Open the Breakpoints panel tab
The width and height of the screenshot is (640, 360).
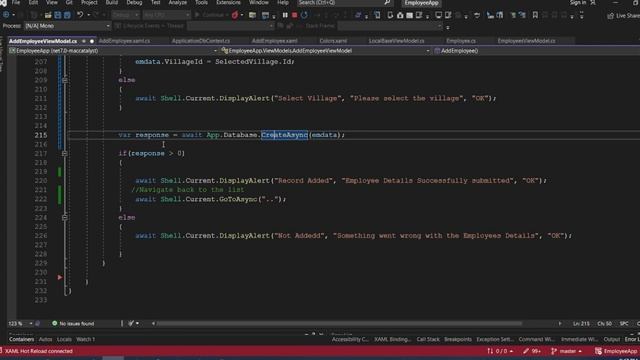click(458, 339)
